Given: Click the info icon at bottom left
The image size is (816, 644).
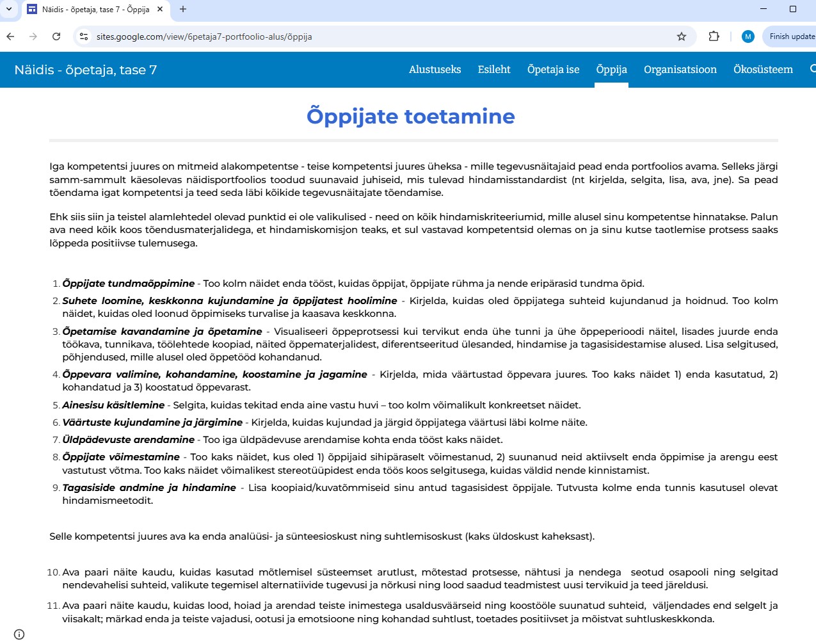Looking at the screenshot, I should [19, 634].
